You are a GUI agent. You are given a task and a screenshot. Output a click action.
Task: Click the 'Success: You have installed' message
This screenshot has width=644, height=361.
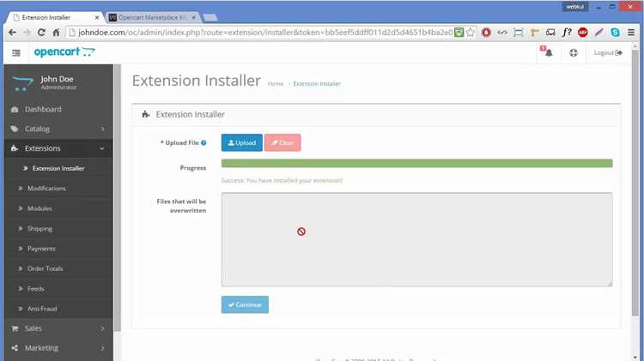click(282, 180)
